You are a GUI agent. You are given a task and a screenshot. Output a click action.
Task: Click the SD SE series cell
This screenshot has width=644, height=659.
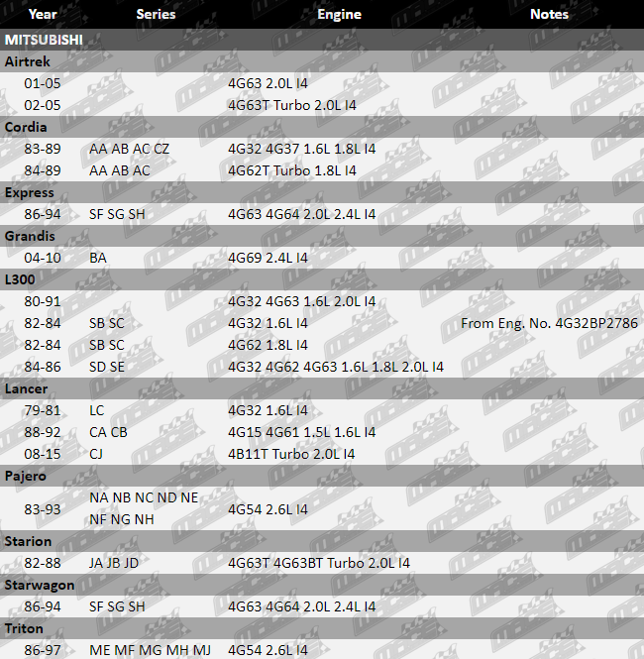[107, 368]
